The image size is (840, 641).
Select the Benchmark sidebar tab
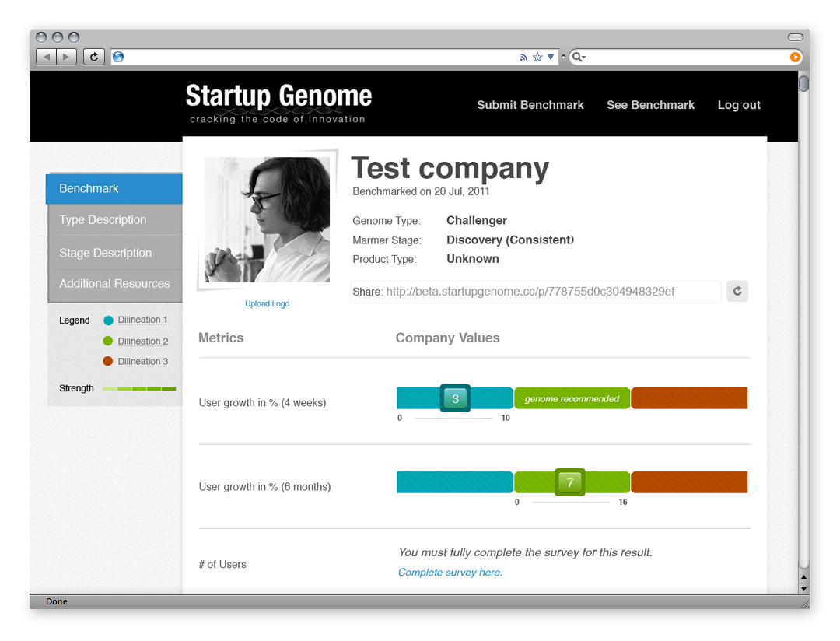114,189
